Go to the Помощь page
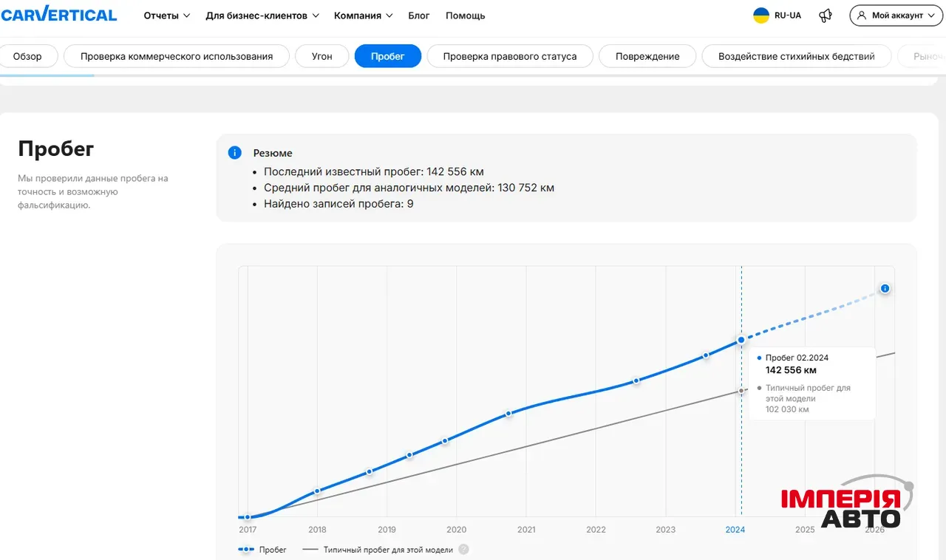 466,16
